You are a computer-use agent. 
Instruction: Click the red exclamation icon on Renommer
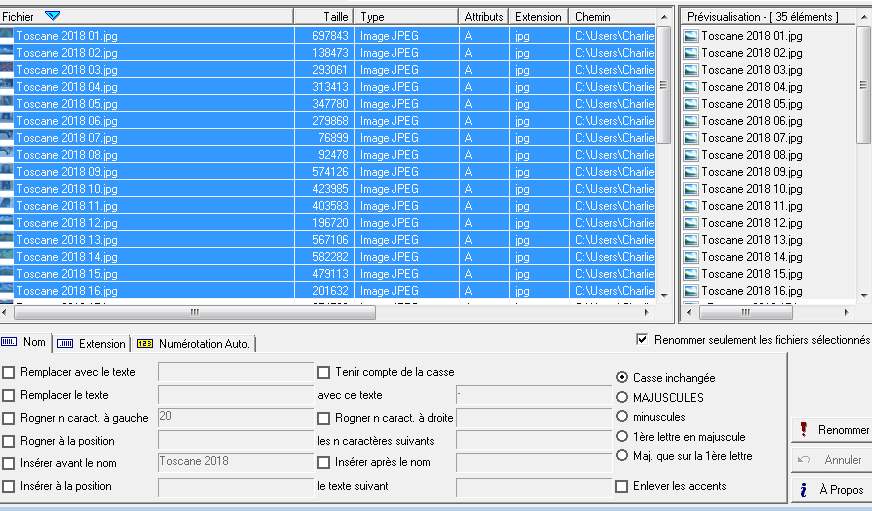pos(803,430)
